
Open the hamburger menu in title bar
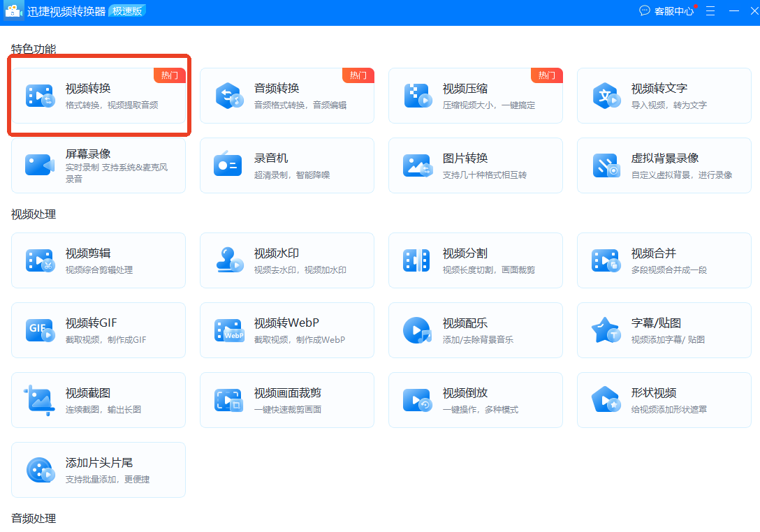pyautogui.click(x=710, y=11)
